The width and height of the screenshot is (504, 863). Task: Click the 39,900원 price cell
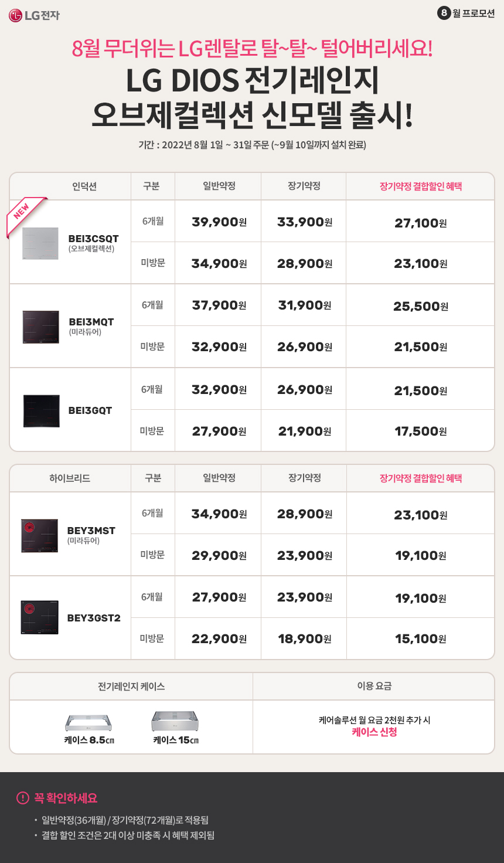(x=219, y=222)
